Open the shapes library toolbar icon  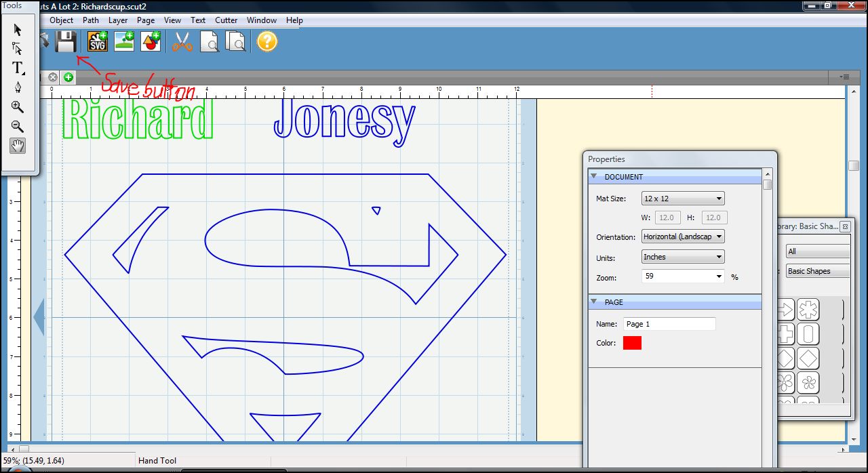point(151,41)
